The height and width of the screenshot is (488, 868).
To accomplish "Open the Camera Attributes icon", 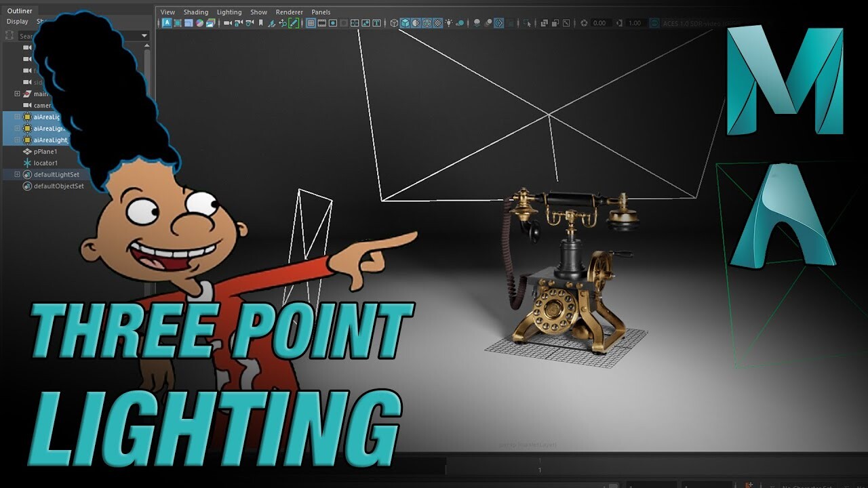I will [x=250, y=23].
